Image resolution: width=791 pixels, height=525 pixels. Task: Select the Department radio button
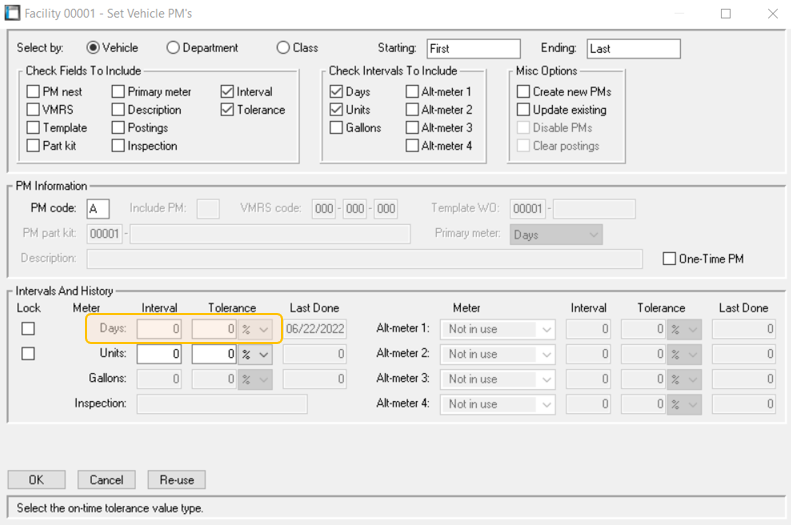(174, 48)
